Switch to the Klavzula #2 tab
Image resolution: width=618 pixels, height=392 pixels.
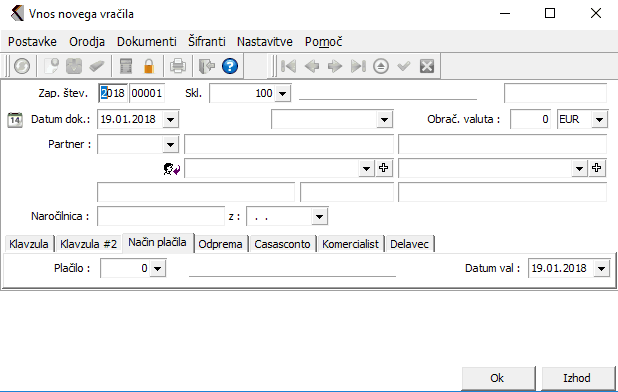[x=89, y=244]
